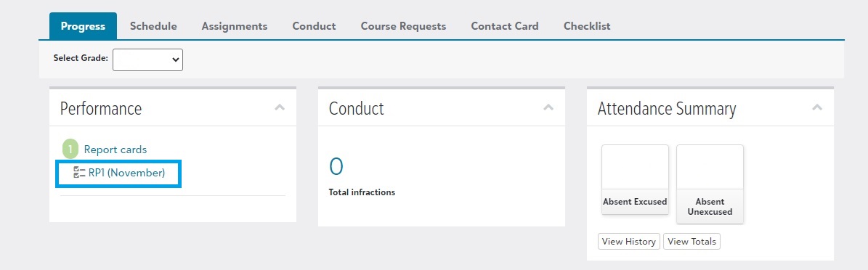This screenshot has height=270, width=868.
Task: Open the Checklist tab
Action: point(587,26)
